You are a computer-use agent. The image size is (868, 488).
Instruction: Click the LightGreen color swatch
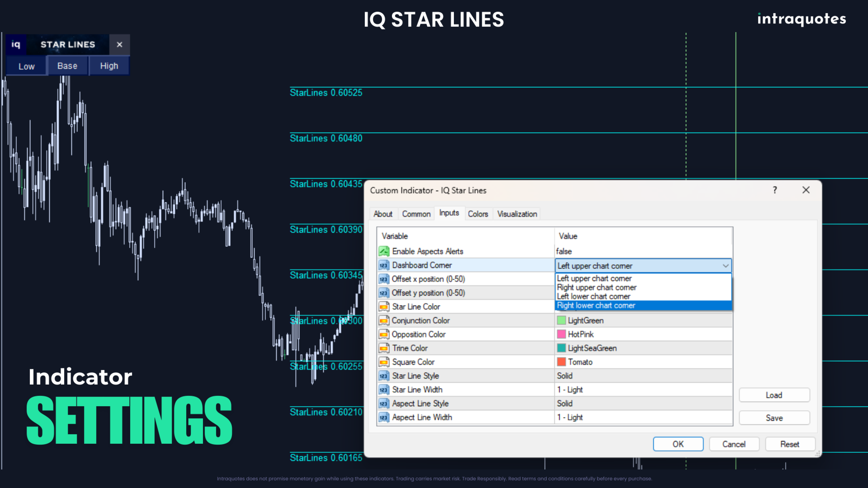[x=561, y=320]
